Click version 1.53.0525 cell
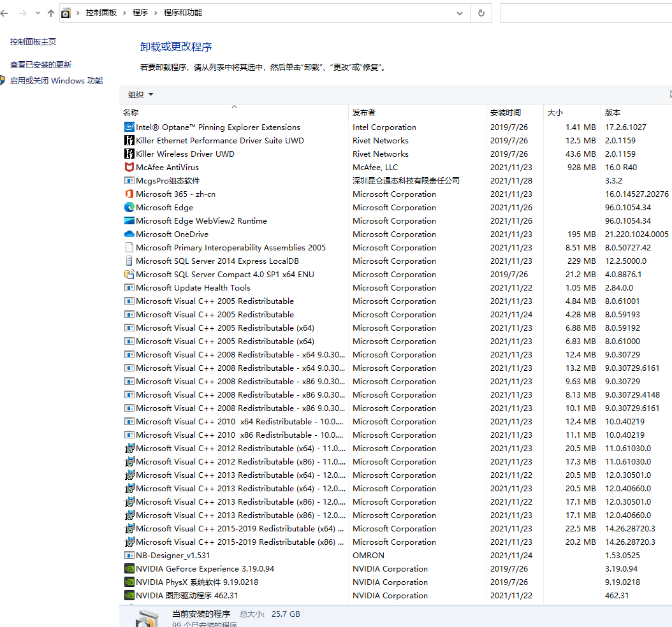 (622, 555)
